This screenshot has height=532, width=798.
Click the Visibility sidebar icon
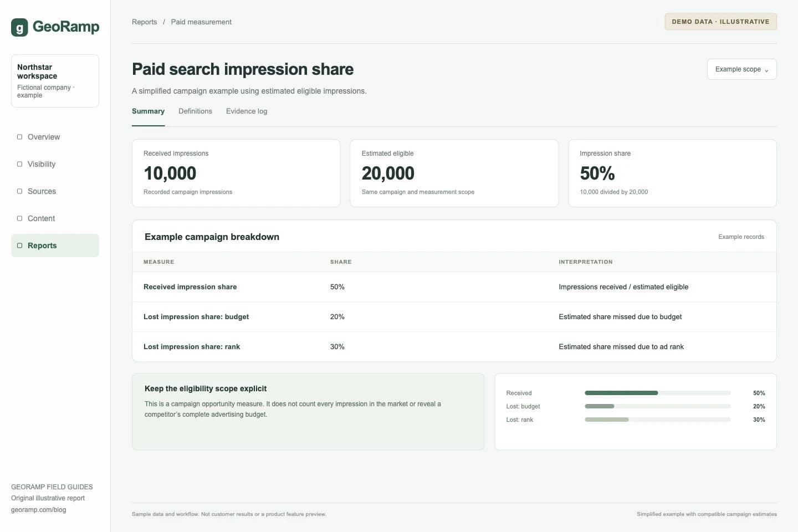pyautogui.click(x=20, y=164)
